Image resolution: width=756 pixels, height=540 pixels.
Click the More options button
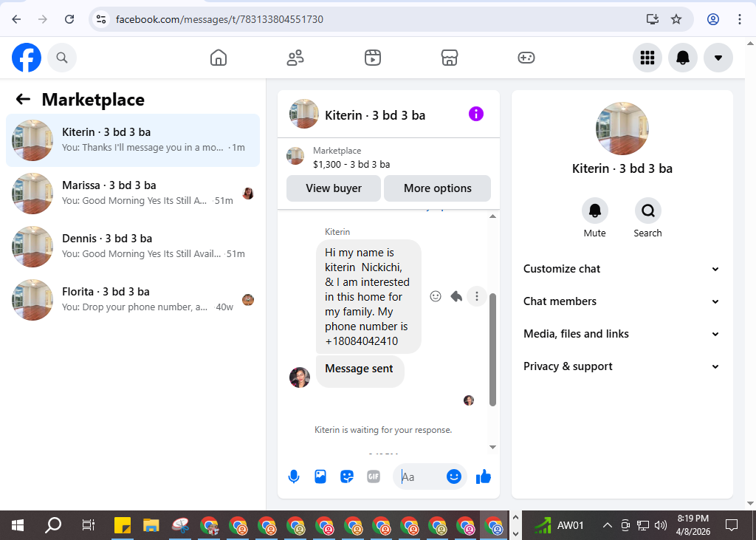click(437, 188)
